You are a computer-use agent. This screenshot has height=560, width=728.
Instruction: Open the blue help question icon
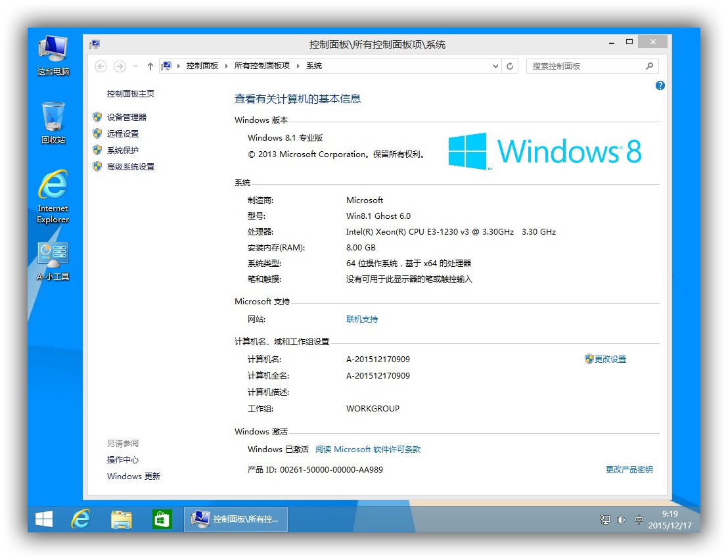660,85
